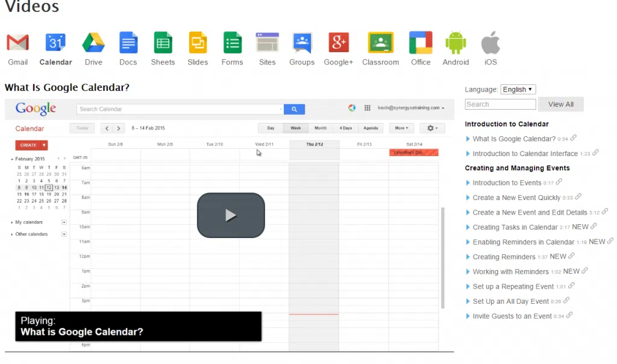Click link icon beside Introduction to Events

click(559, 182)
